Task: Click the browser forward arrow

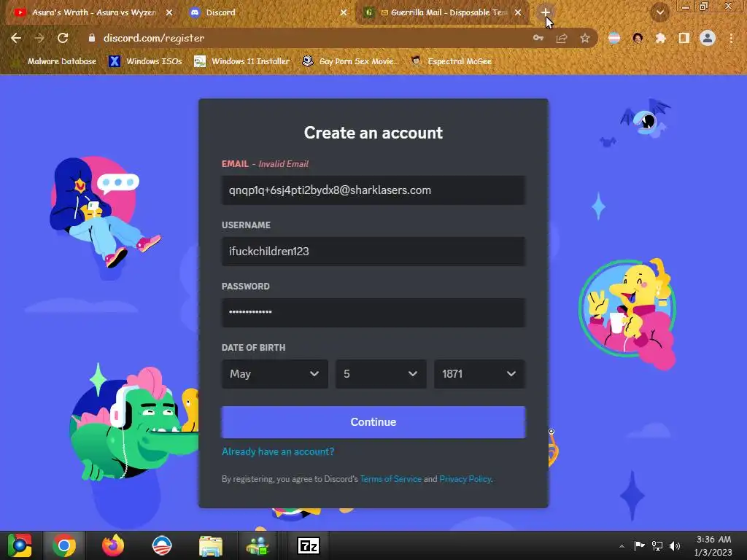Action: tap(39, 38)
